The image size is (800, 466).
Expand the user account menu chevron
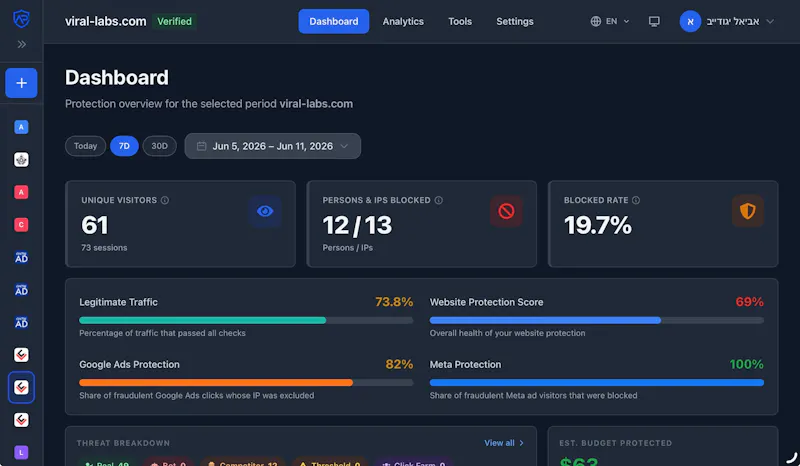point(770,21)
